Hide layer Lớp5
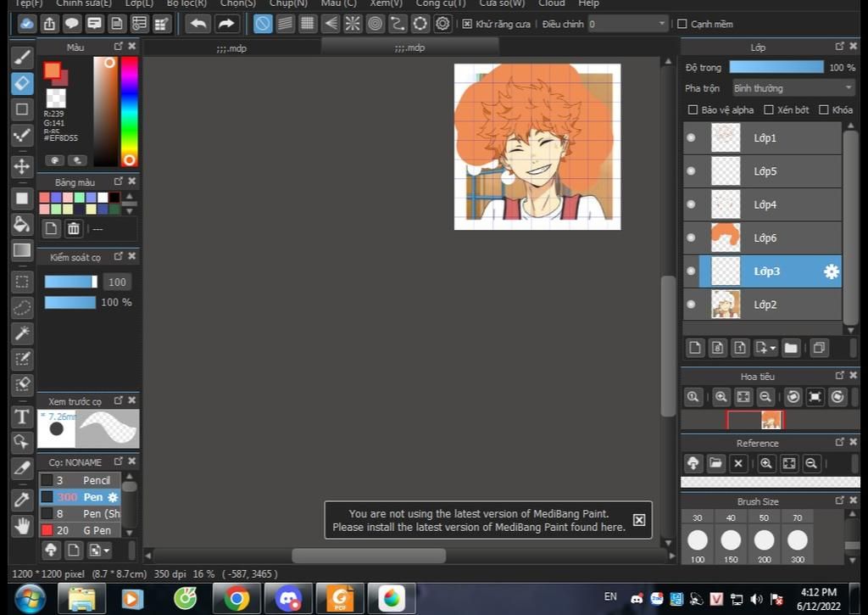The width and height of the screenshot is (868, 615). point(691,171)
